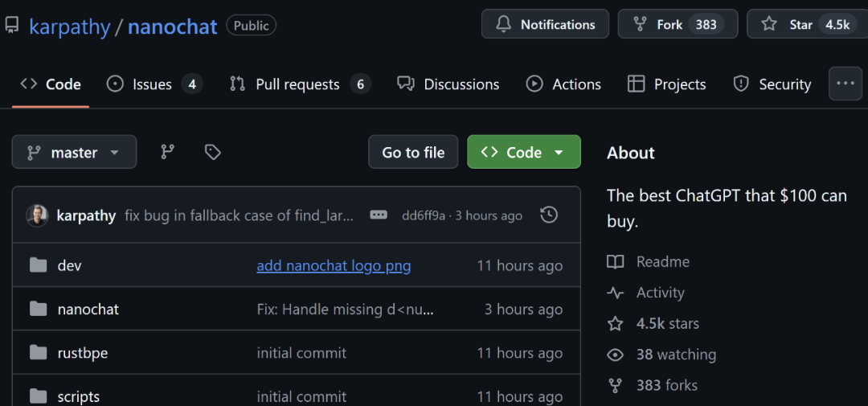Open the dev folder
Screen dimensions: 868x406
click(x=69, y=265)
